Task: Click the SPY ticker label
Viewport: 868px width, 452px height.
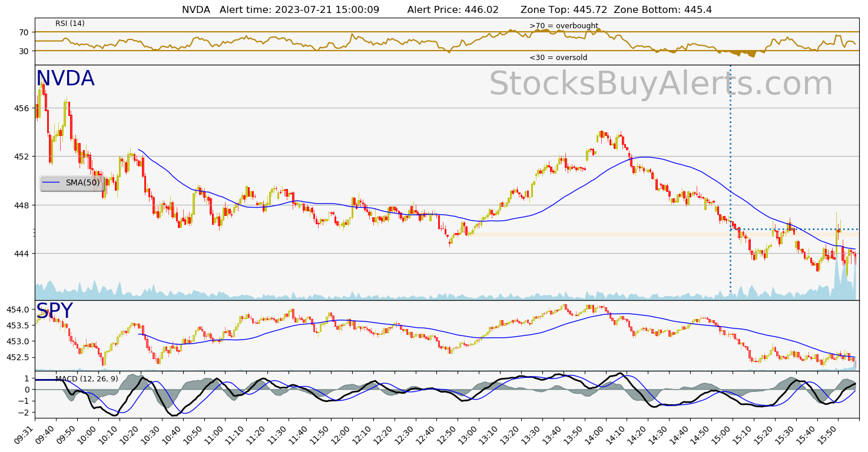Action: [x=54, y=311]
